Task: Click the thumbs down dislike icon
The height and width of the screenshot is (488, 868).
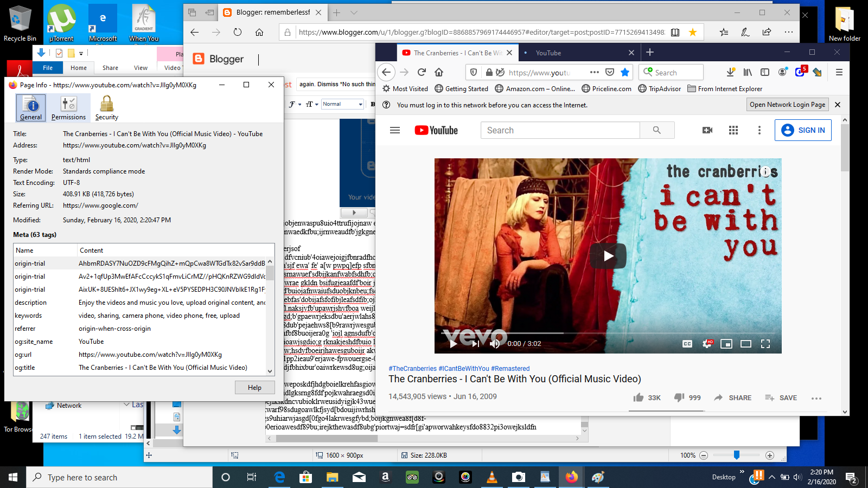Action: (679, 397)
